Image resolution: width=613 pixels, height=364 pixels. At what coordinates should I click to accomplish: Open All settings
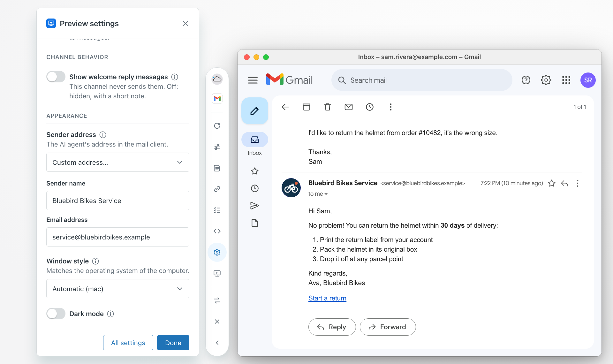tap(128, 343)
